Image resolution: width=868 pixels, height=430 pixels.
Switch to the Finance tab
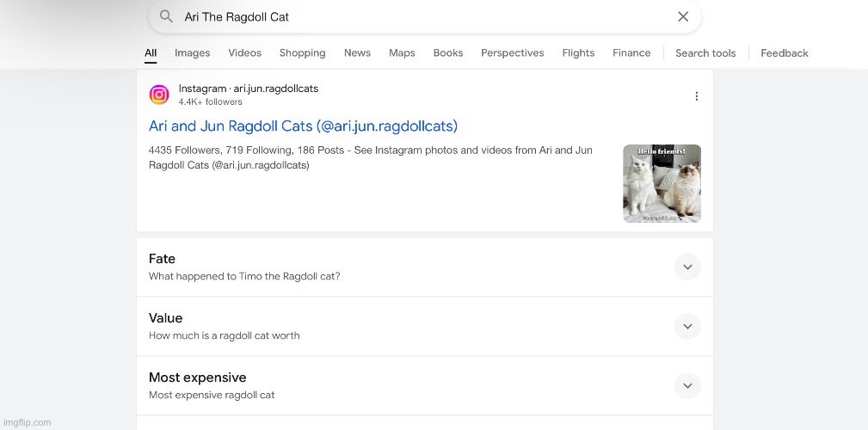pos(631,53)
